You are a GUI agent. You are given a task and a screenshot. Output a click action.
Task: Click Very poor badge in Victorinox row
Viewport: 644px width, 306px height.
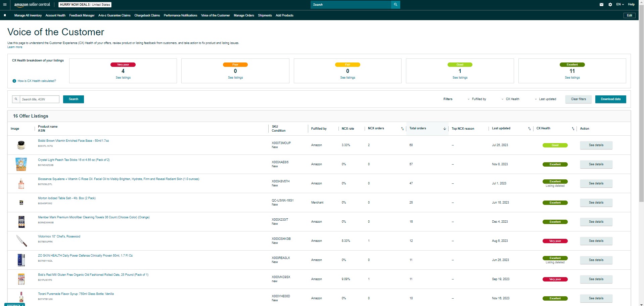555,241
